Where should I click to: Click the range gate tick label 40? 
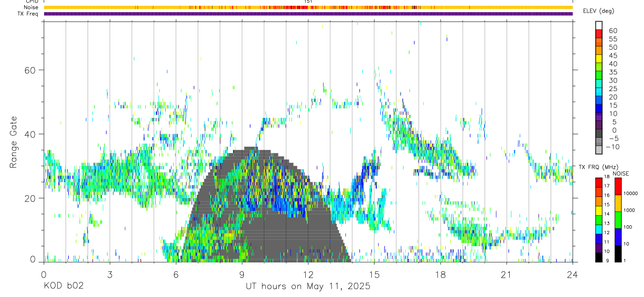[x=30, y=134]
